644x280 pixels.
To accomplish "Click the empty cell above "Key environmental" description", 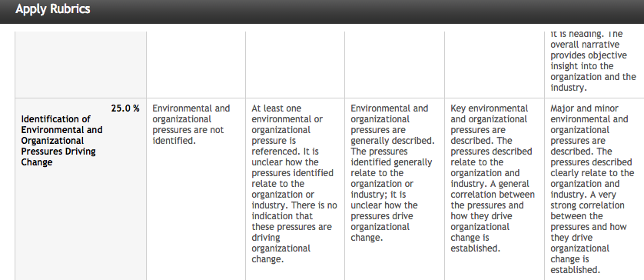I will pyautogui.click(x=494, y=65).
